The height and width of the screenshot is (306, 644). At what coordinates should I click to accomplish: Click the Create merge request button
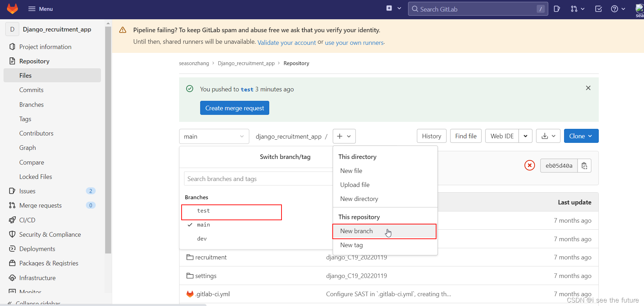point(235,108)
